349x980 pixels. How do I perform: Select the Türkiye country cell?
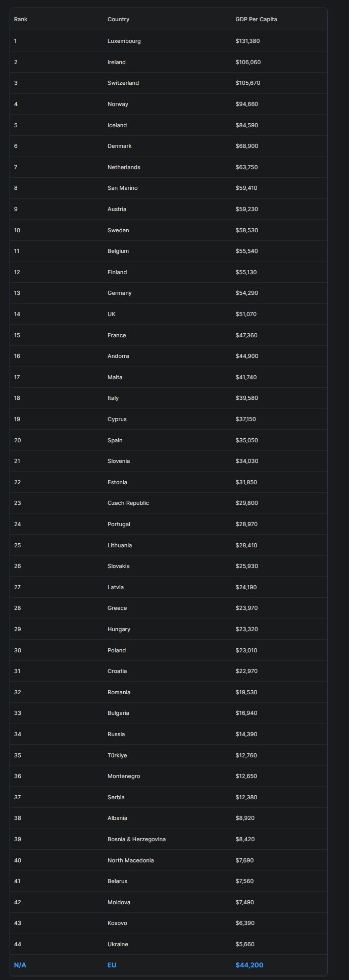[x=117, y=755]
